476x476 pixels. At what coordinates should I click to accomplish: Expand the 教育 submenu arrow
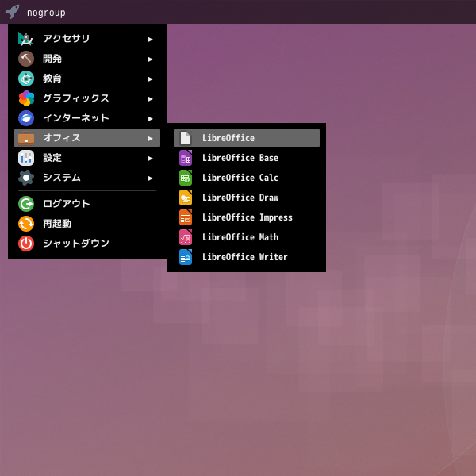coord(150,79)
